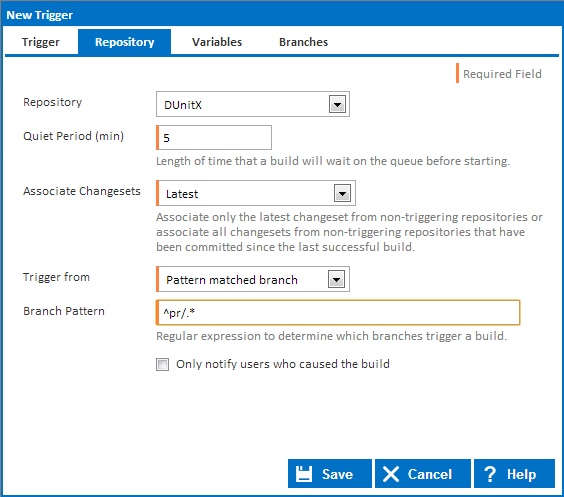564x497 pixels.
Task: Expand the Repository dropdown arrow
Action: pyautogui.click(x=337, y=105)
